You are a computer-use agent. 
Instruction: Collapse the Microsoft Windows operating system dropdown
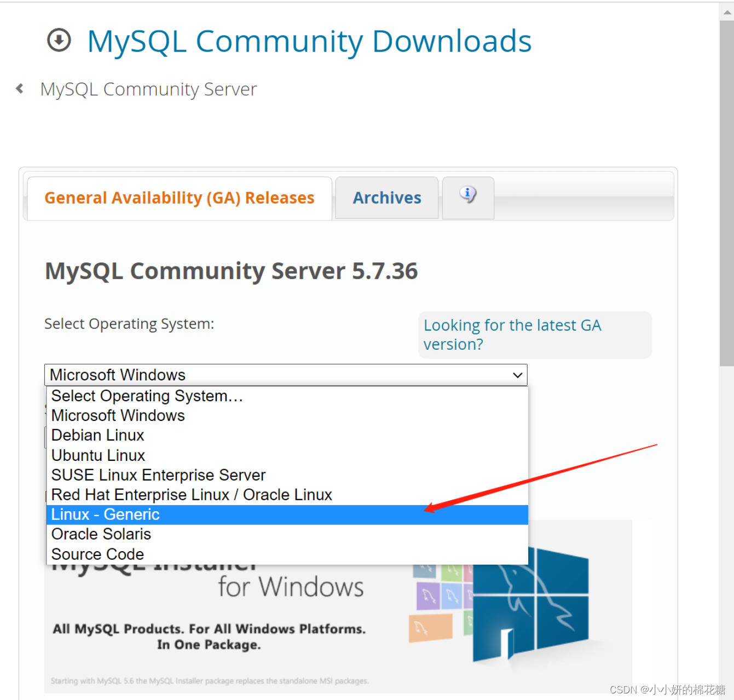[286, 375]
